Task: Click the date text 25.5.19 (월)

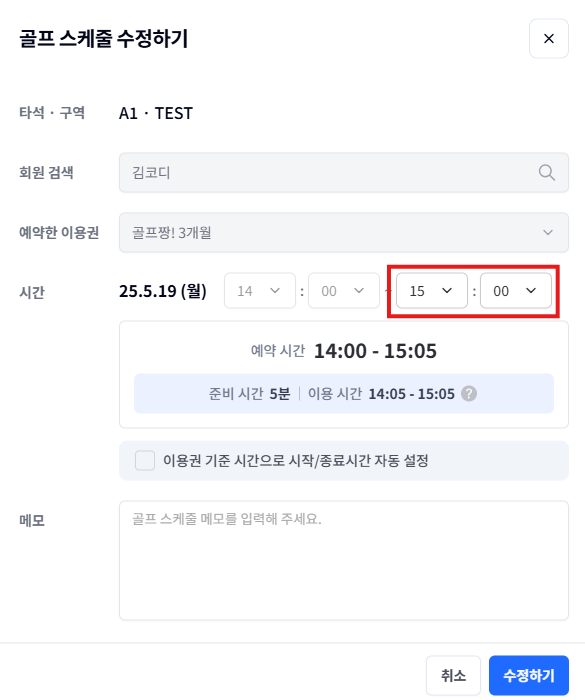Action: 163,291
